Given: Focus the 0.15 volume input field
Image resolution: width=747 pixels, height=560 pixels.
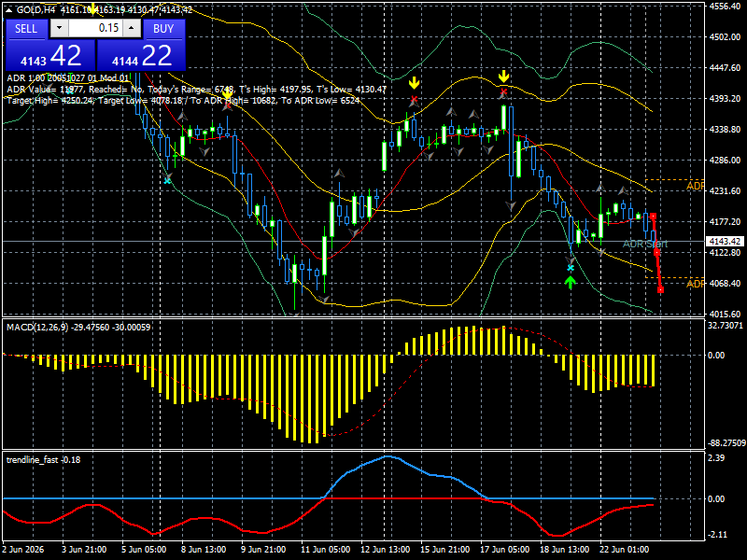Looking at the screenshot, I should tap(95, 28).
